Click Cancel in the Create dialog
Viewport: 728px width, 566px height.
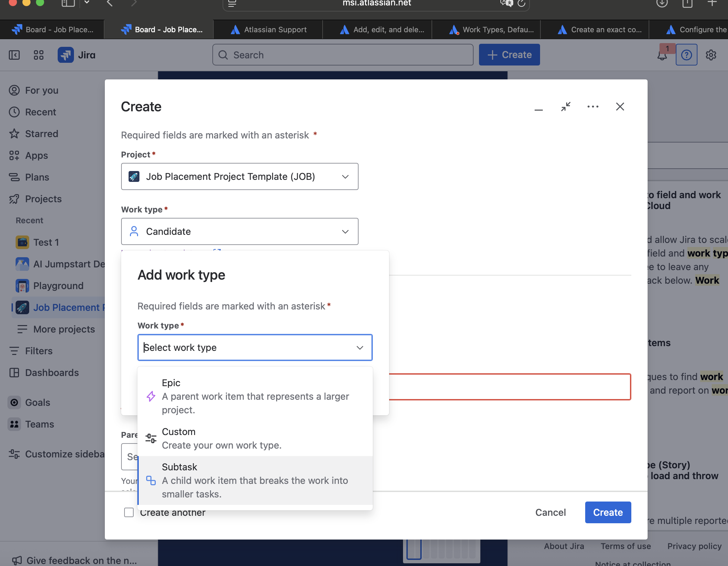(550, 512)
